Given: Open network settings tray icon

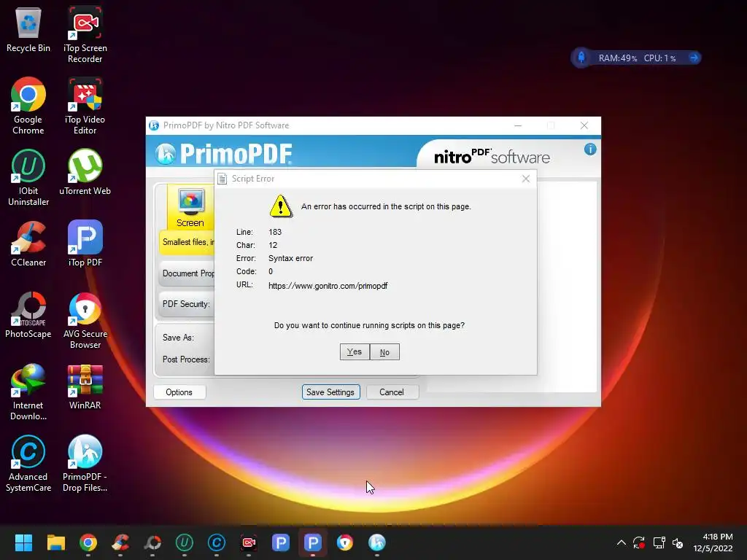Looking at the screenshot, I should coord(659,542).
